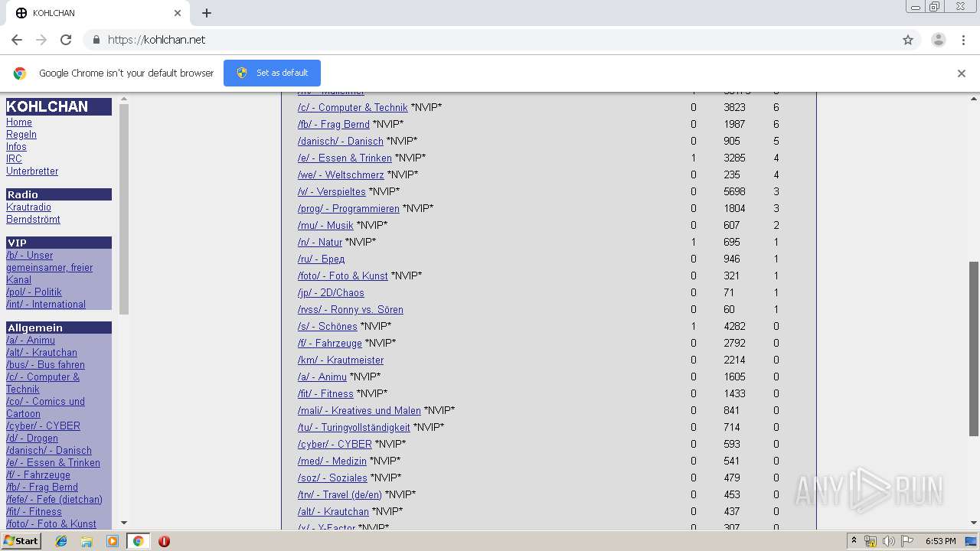980x551 pixels.
Task: Open Action Center flag tray icon
Action: coord(907,541)
